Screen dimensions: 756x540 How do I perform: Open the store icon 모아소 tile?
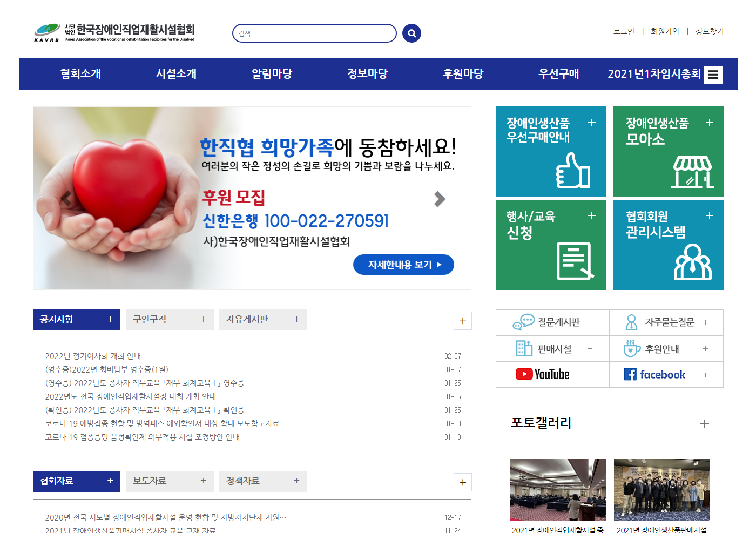pyautogui.click(x=692, y=172)
